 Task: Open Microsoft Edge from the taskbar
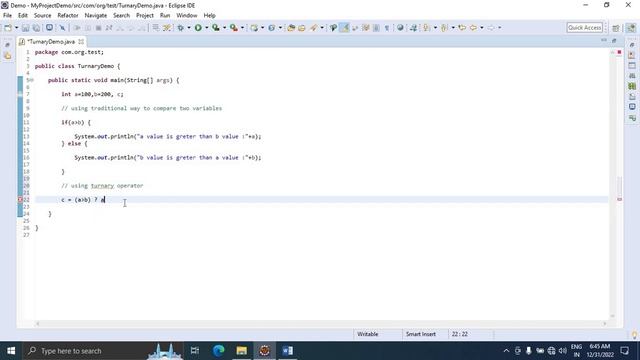click(219, 351)
